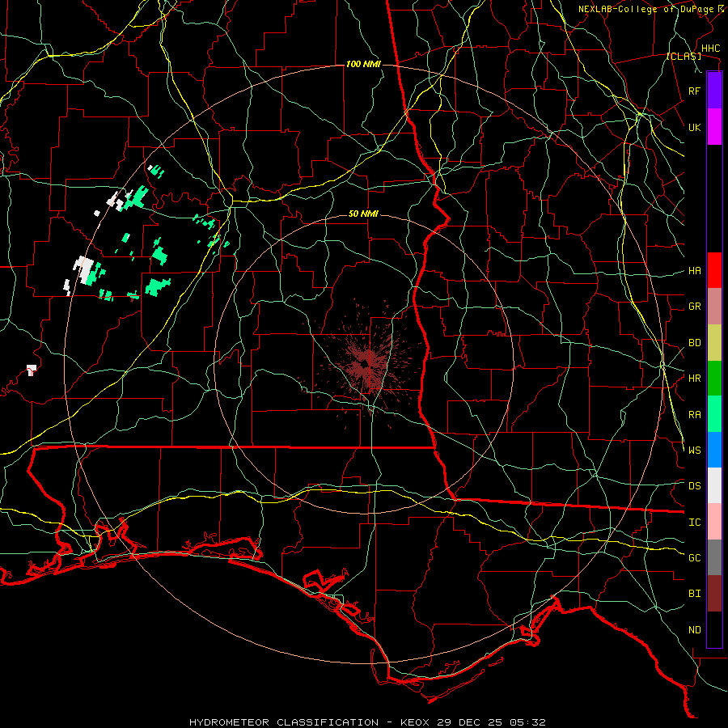Click the GC legend label
Image resolution: width=728 pixels, height=728 pixels.
[x=694, y=558]
